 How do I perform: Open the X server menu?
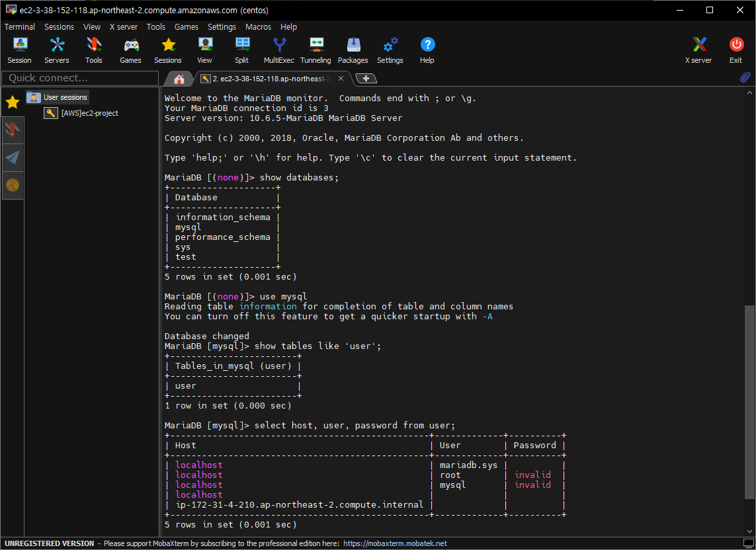(124, 27)
